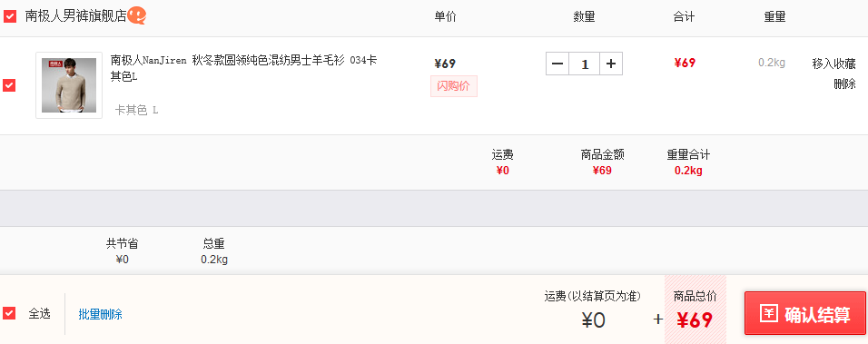Click 移入收藏 to move to favorites
This screenshot has width=868, height=344.
pyautogui.click(x=833, y=64)
